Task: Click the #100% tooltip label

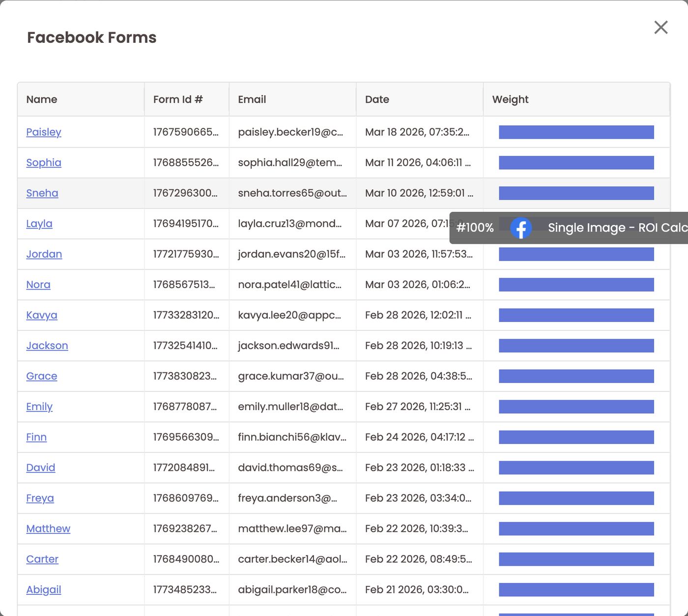Action: tap(475, 228)
